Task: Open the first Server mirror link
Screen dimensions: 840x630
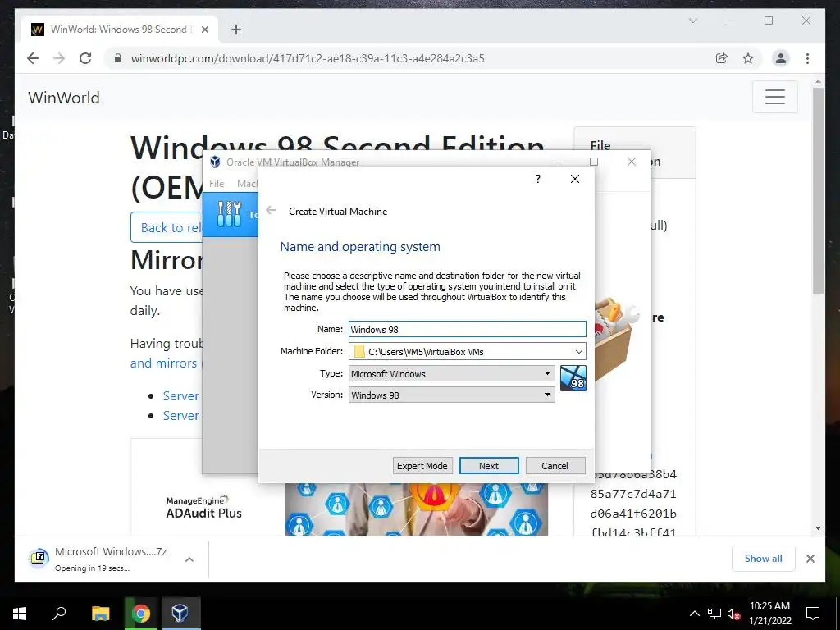Action: pos(180,396)
